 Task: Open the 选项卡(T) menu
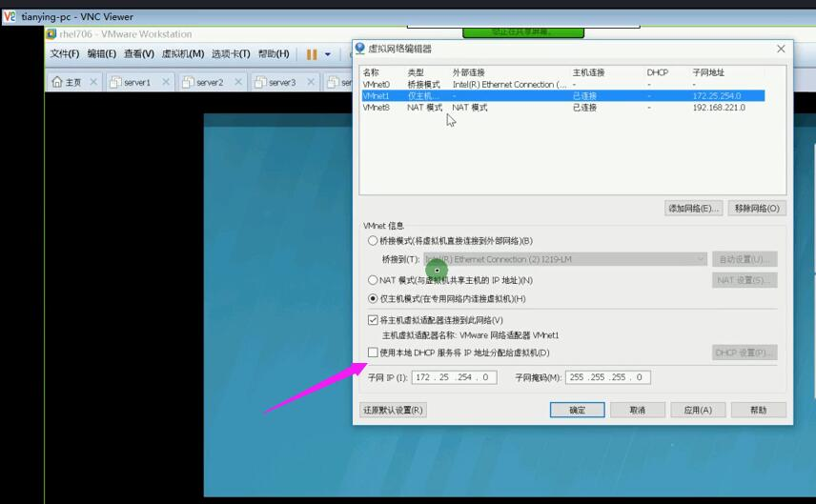231,53
